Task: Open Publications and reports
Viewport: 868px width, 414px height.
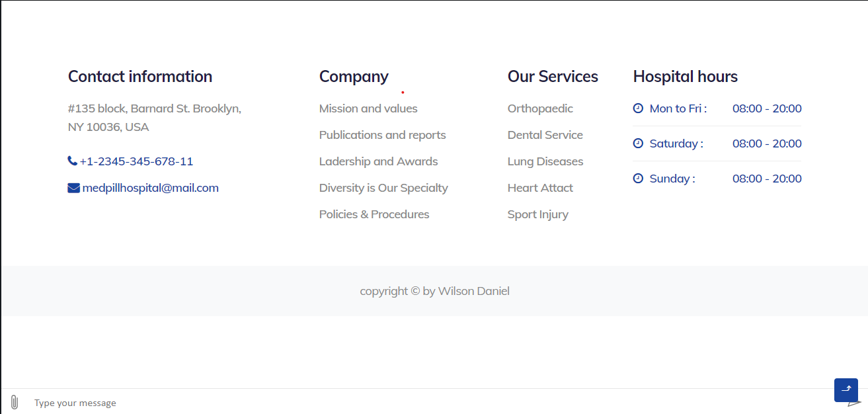Action: 382,135
